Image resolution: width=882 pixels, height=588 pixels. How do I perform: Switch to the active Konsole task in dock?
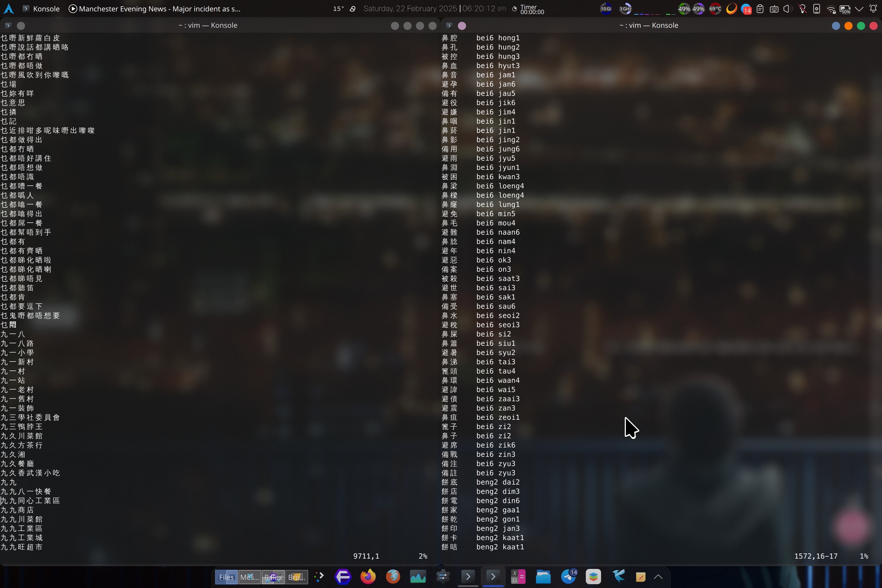tap(493, 577)
